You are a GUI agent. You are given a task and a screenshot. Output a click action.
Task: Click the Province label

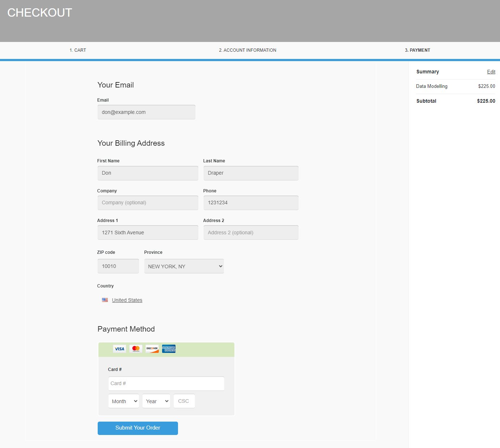point(153,252)
